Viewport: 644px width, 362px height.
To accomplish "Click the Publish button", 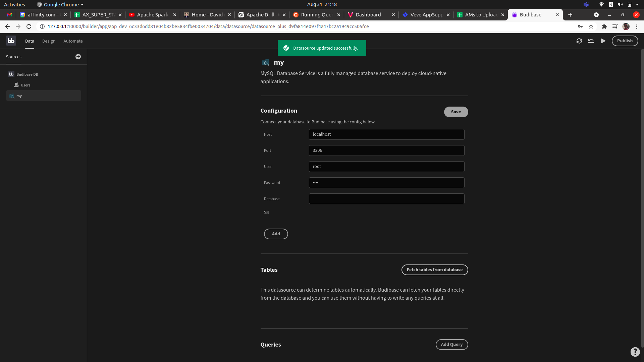I will click(x=625, y=41).
